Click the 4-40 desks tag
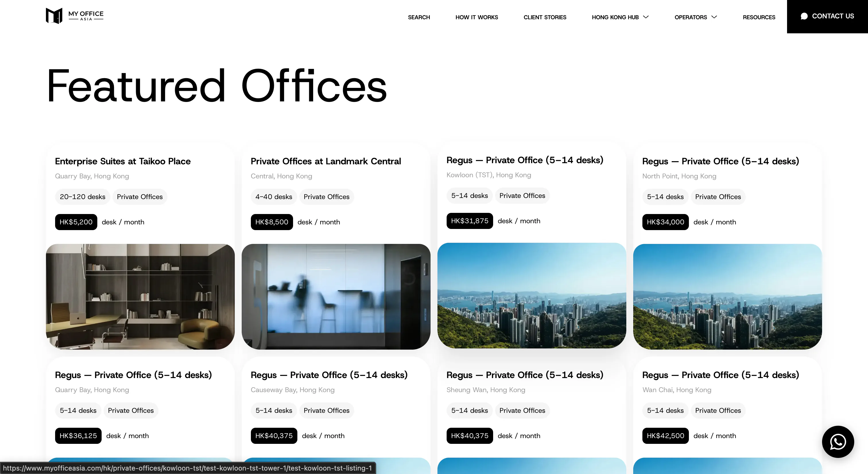 pyautogui.click(x=274, y=196)
